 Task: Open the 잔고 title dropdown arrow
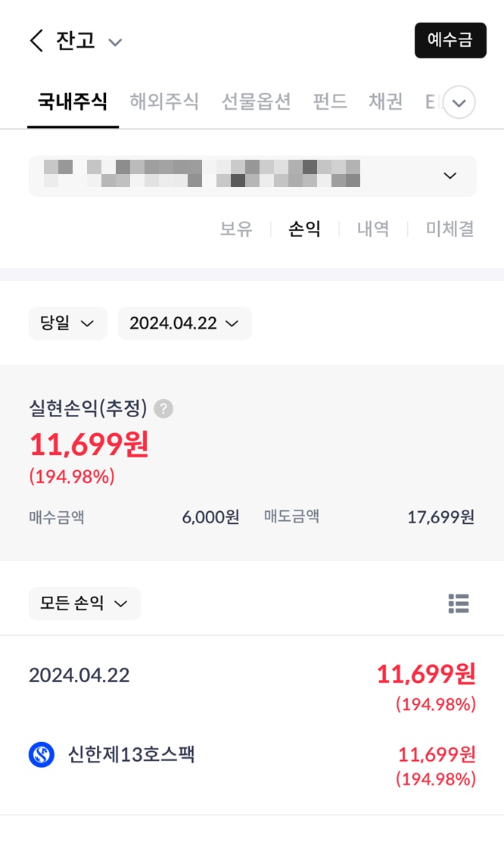[114, 42]
